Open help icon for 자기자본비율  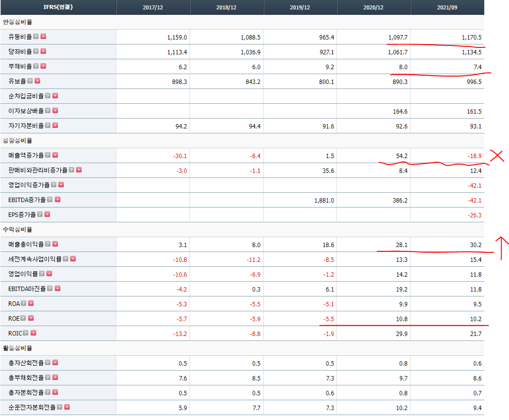click(47, 125)
